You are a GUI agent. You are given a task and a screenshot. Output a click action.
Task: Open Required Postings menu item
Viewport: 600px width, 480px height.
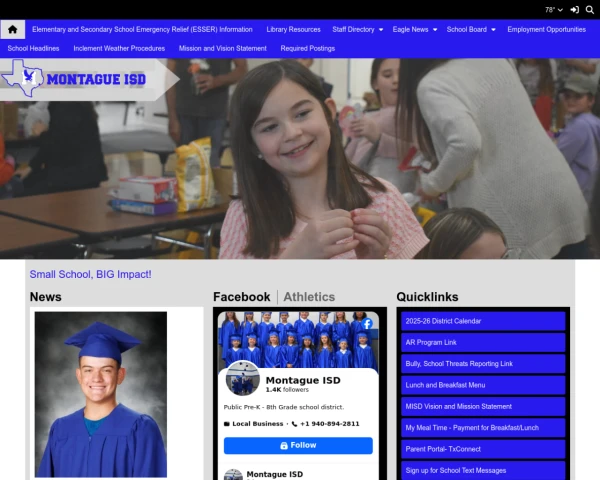pos(308,49)
